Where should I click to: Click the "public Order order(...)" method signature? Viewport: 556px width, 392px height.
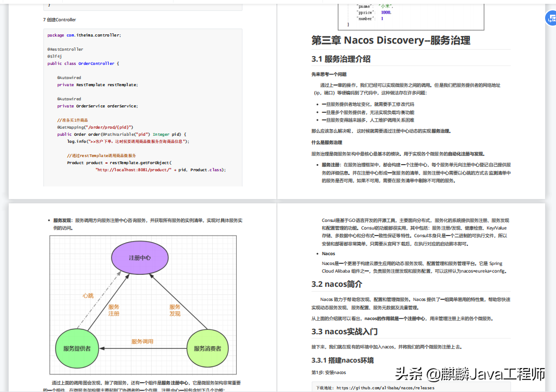pyautogui.click(x=122, y=134)
